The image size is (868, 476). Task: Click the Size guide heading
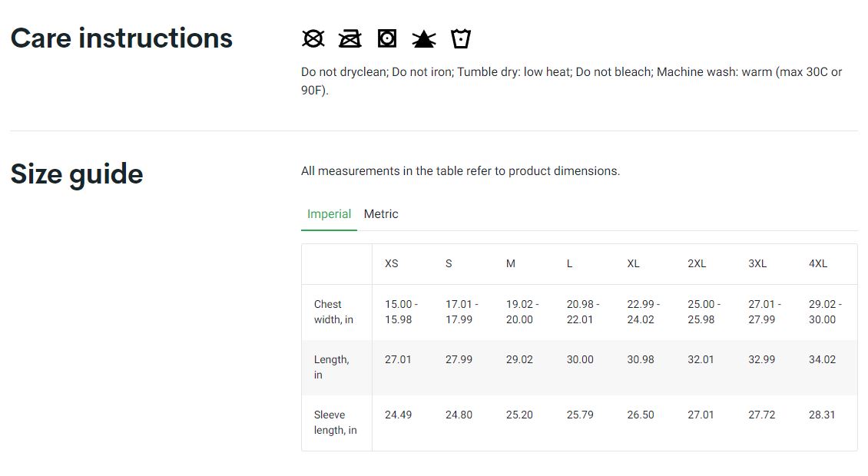pos(77,174)
